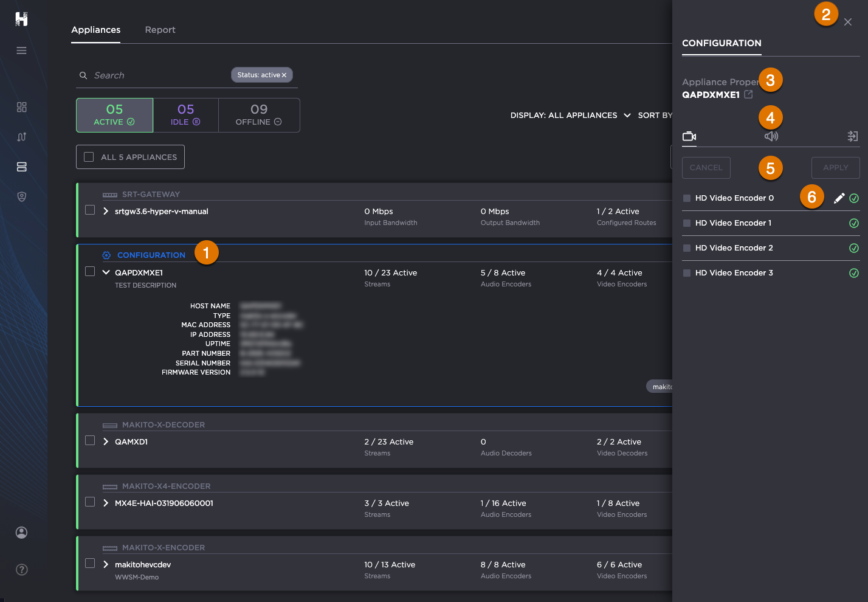Screen dimensions: 868x602
Task: Select the srtgw3.6-hyper-v-manual checkbox
Action: coord(90,210)
